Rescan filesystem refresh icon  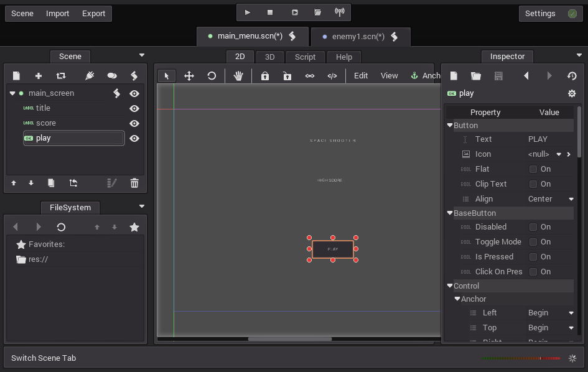click(61, 227)
